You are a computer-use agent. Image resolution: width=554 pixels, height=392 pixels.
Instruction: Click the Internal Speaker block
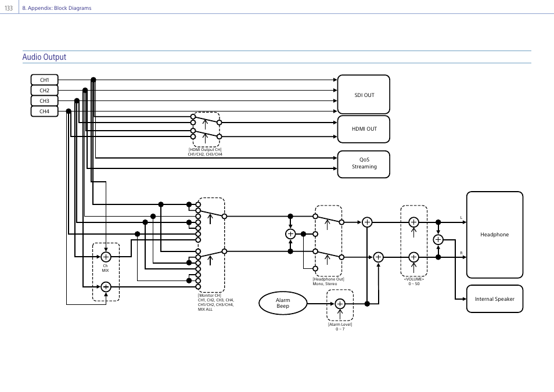click(495, 299)
